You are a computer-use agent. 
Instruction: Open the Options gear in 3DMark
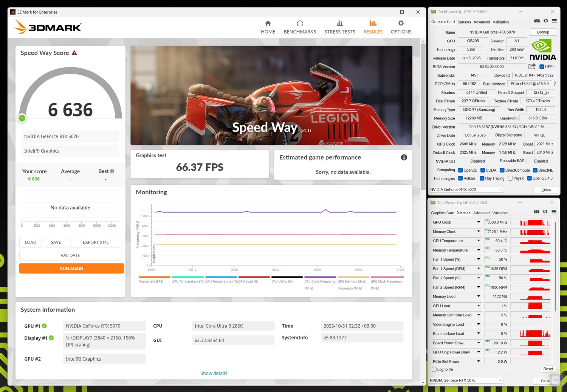pos(401,27)
